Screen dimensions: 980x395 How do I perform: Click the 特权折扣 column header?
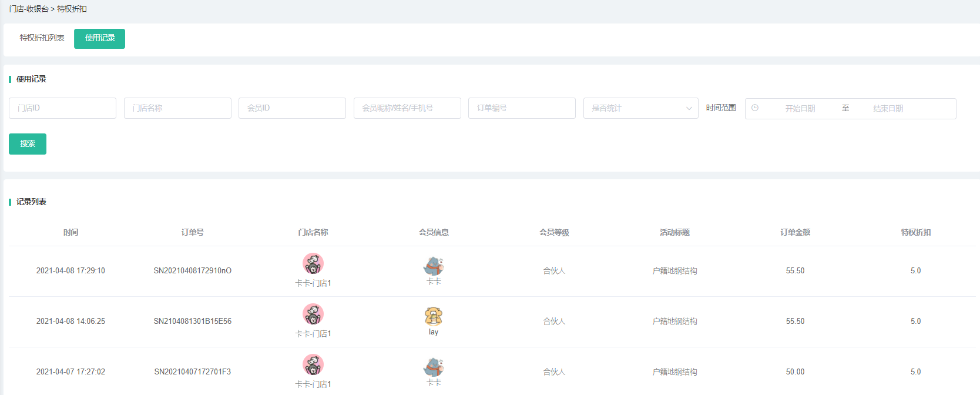coord(915,233)
